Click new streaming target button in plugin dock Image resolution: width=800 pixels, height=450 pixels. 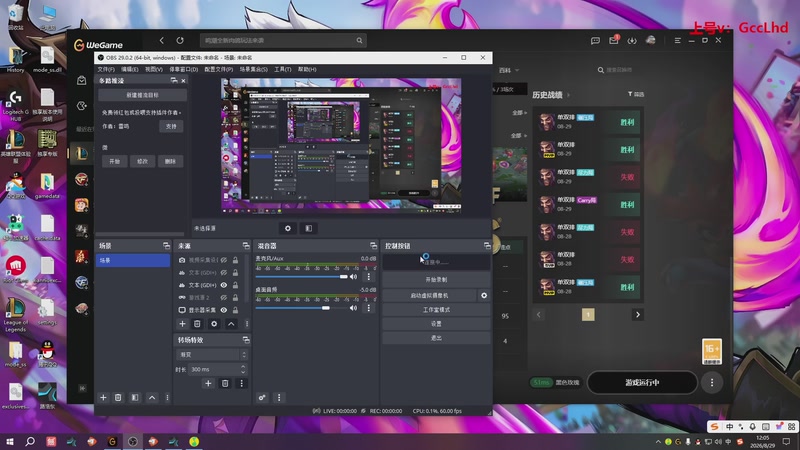click(x=142, y=95)
